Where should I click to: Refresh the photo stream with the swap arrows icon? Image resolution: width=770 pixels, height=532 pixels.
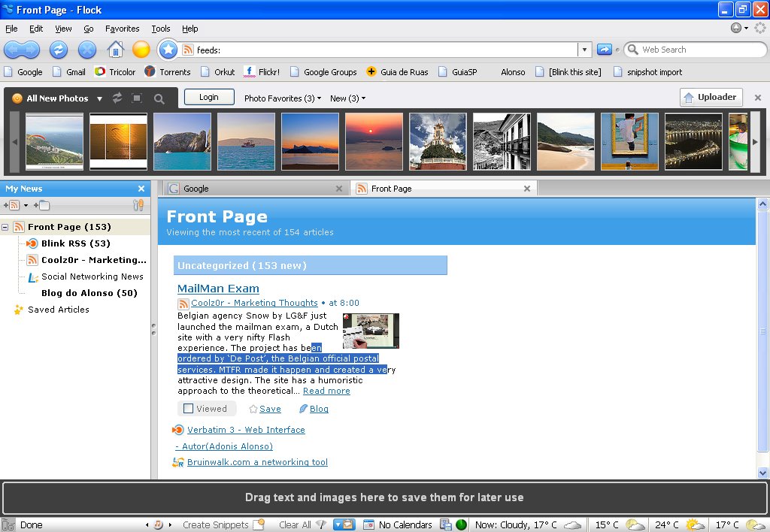[x=117, y=98]
